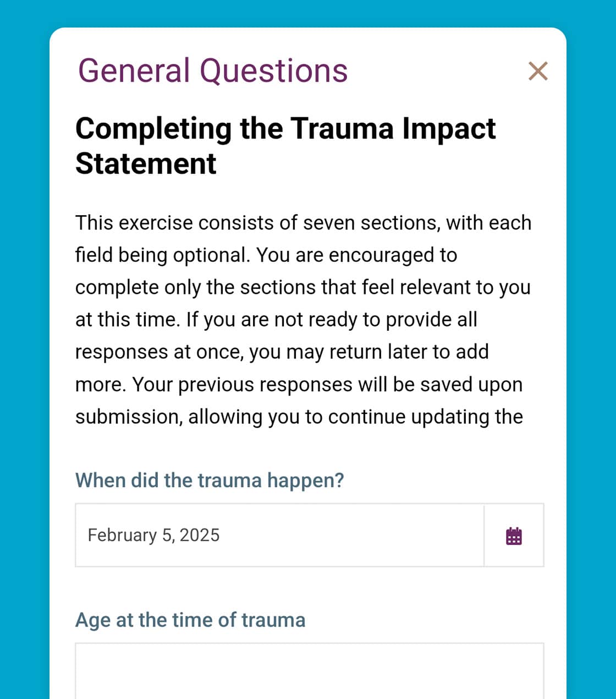Click 'This exercise consists of seven sections' text

tap(303, 223)
